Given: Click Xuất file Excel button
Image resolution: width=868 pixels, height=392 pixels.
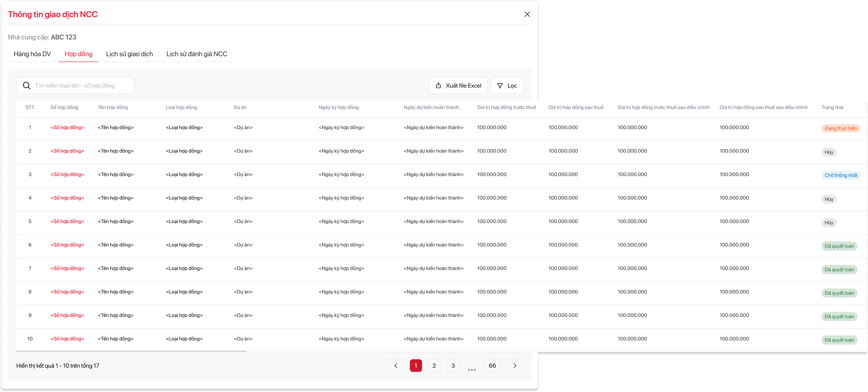Looking at the screenshot, I should tap(463, 86).
